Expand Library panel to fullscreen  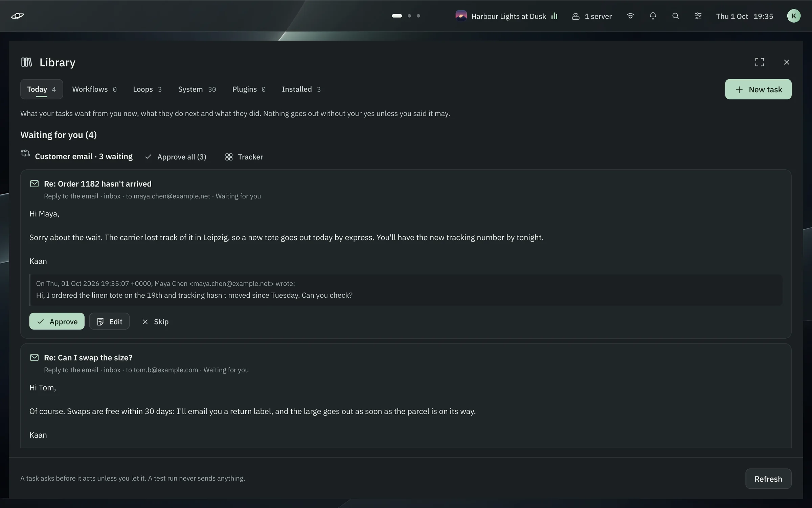click(759, 62)
